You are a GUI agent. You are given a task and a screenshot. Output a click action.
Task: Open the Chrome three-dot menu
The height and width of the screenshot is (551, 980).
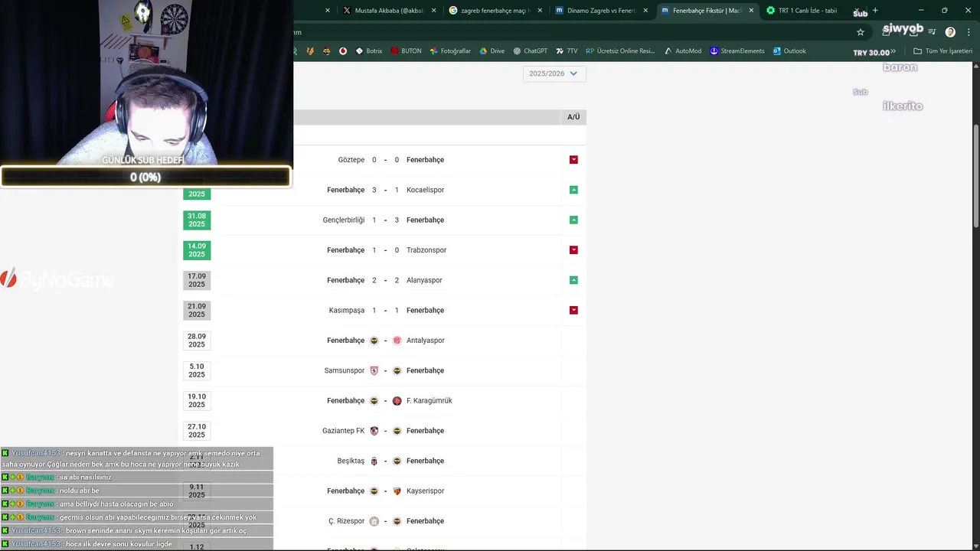point(969,32)
